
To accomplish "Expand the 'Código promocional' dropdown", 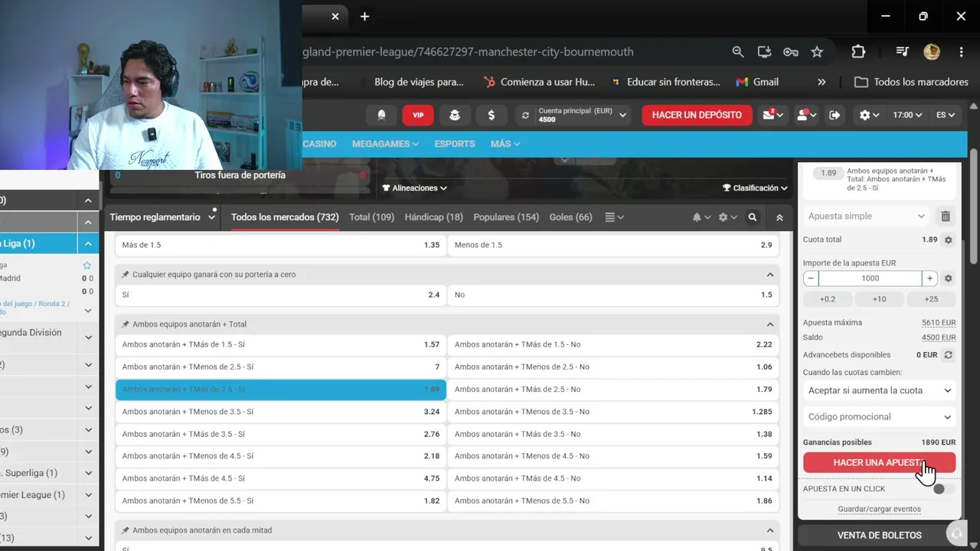I will tap(880, 417).
